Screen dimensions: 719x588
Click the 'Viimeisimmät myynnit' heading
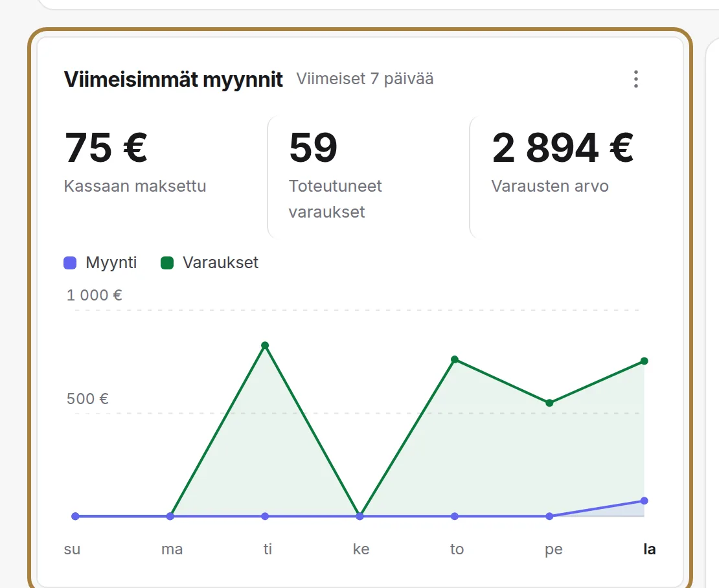[x=174, y=79]
